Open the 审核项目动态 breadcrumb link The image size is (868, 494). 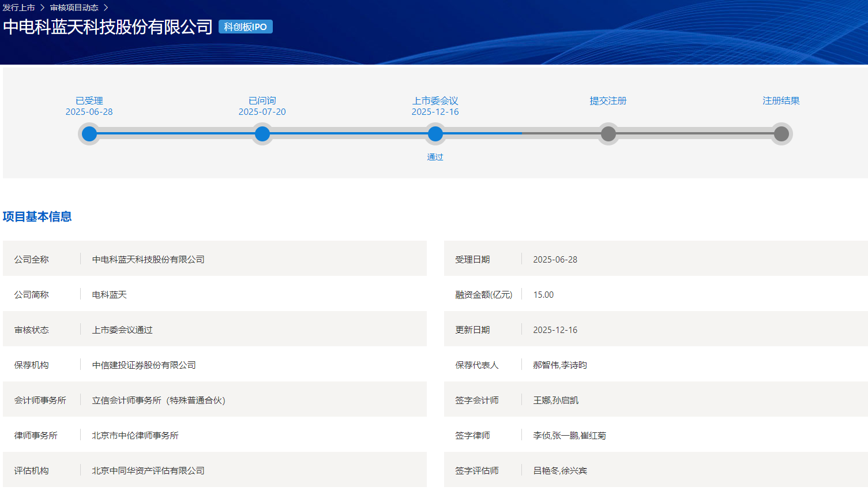pos(74,8)
